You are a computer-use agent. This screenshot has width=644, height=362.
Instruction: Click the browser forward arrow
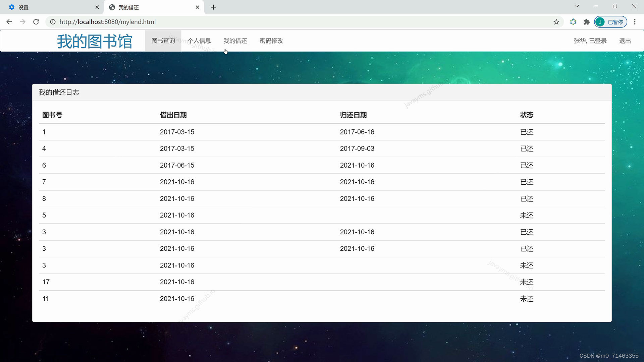coord(22,22)
